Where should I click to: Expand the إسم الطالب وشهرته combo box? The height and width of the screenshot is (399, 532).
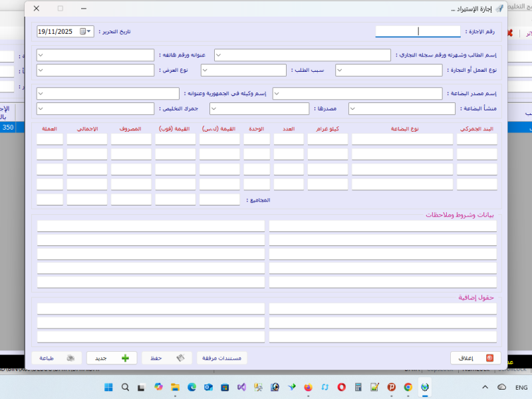(x=219, y=55)
